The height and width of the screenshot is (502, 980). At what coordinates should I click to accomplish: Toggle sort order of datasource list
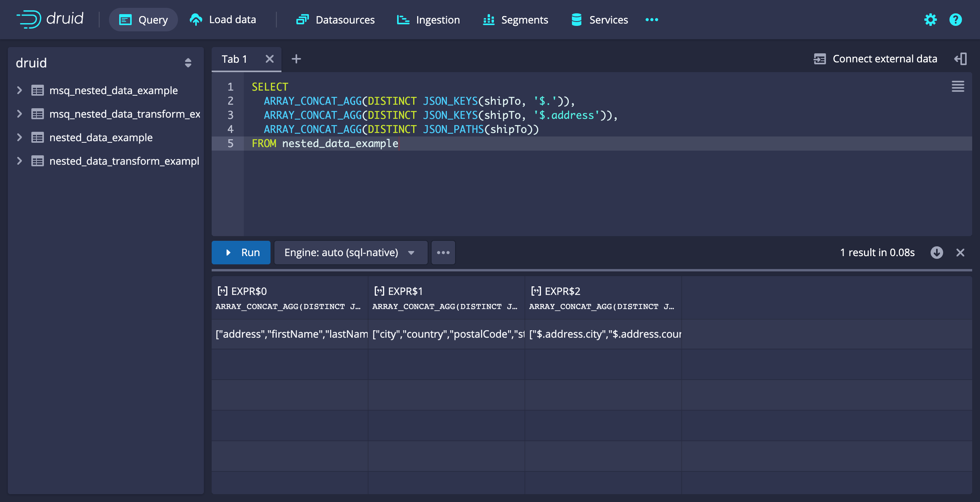188,62
